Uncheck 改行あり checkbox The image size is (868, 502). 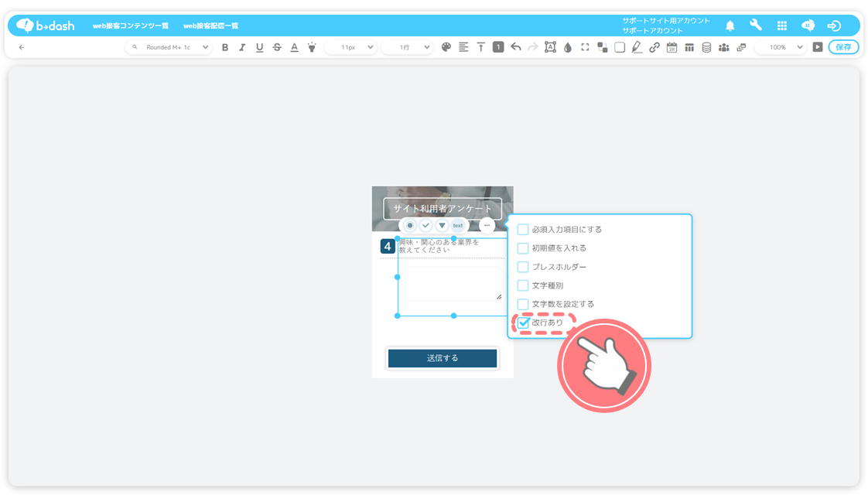pyautogui.click(x=523, y=322)
